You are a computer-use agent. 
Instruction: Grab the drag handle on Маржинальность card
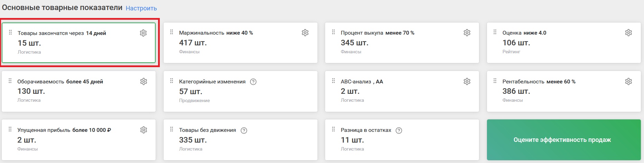172,32
